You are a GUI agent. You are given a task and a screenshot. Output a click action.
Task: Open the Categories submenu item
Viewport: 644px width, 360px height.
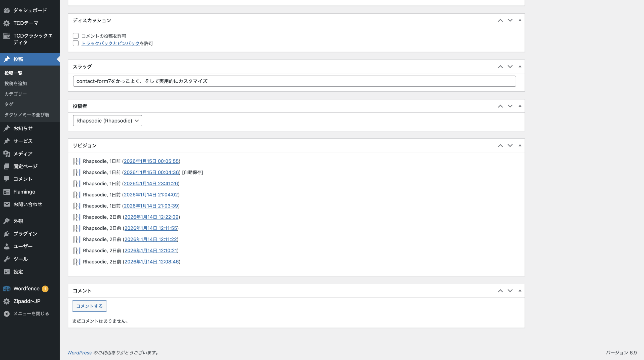(x=16, y=94)
